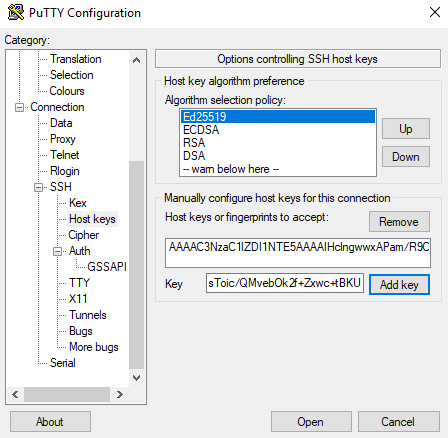Focus the Key input field
This screenshot has width=448, height=438.
[285, 283]
